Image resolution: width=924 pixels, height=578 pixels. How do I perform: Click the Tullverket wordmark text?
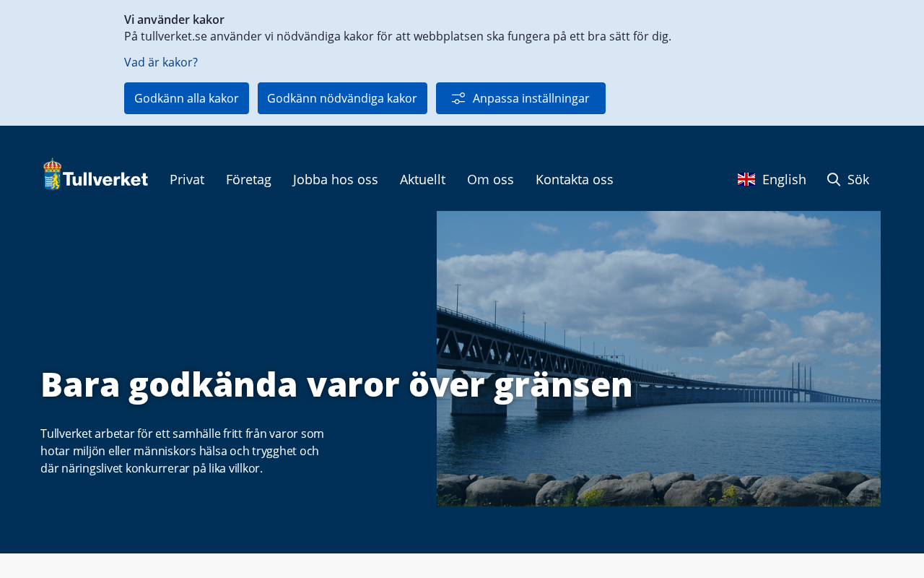[x=105, y=179]
